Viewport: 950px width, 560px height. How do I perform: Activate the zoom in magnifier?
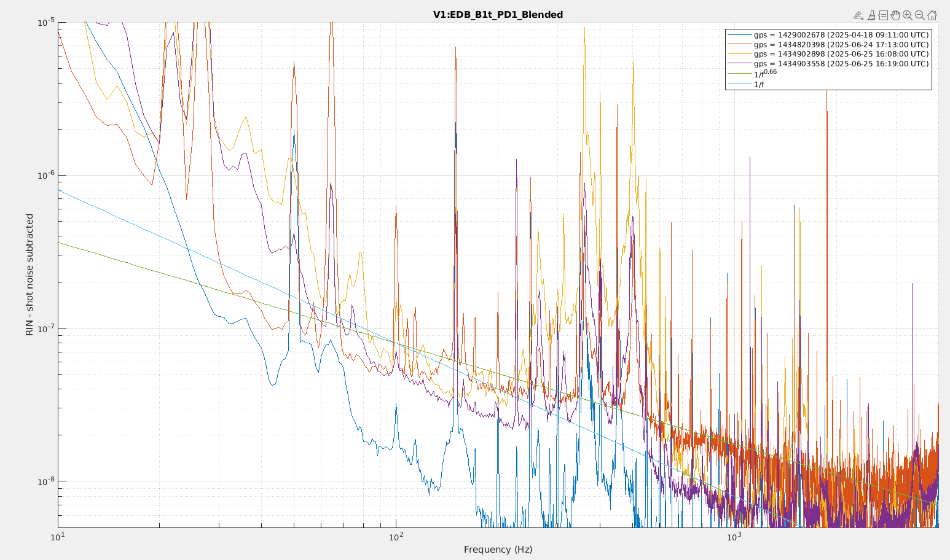(x=908, y=15)
